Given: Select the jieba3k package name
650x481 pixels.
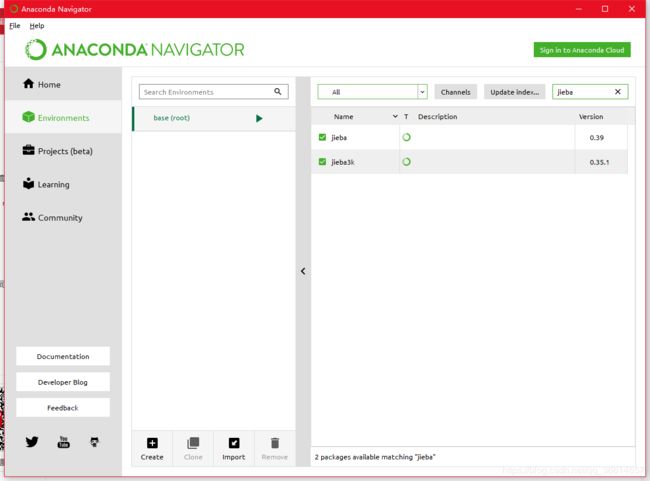Looking at the screenshot, I should tap(343, 162).
